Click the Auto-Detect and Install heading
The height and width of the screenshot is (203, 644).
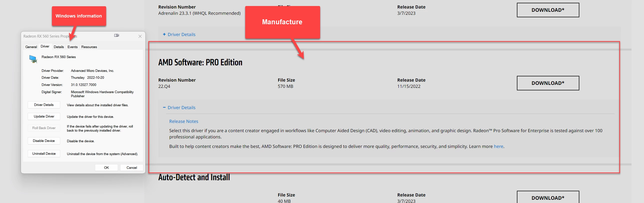click(x=194, y=177)
